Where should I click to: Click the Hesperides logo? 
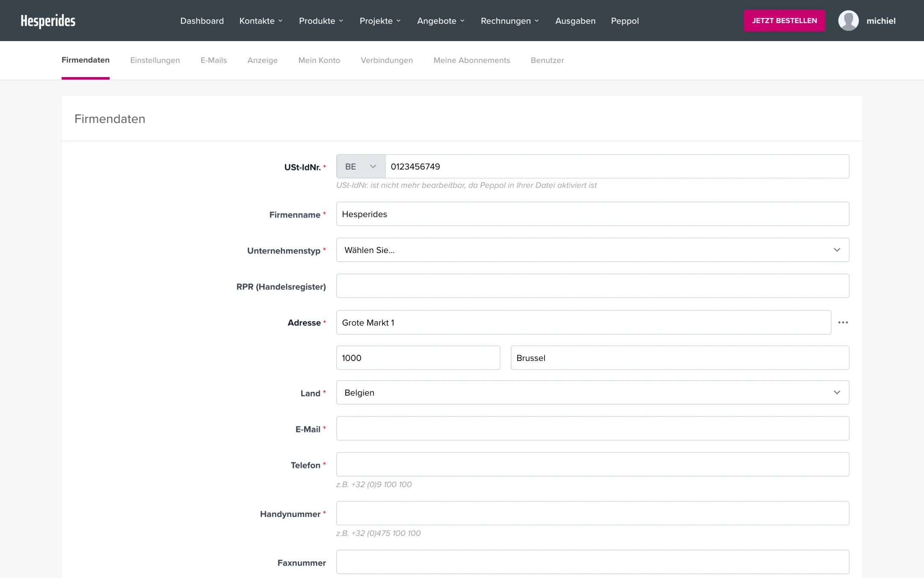coord(48,21)
